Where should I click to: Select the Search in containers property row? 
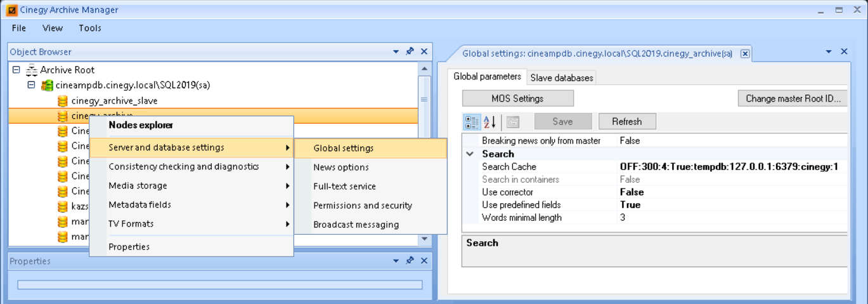[655, 180]
